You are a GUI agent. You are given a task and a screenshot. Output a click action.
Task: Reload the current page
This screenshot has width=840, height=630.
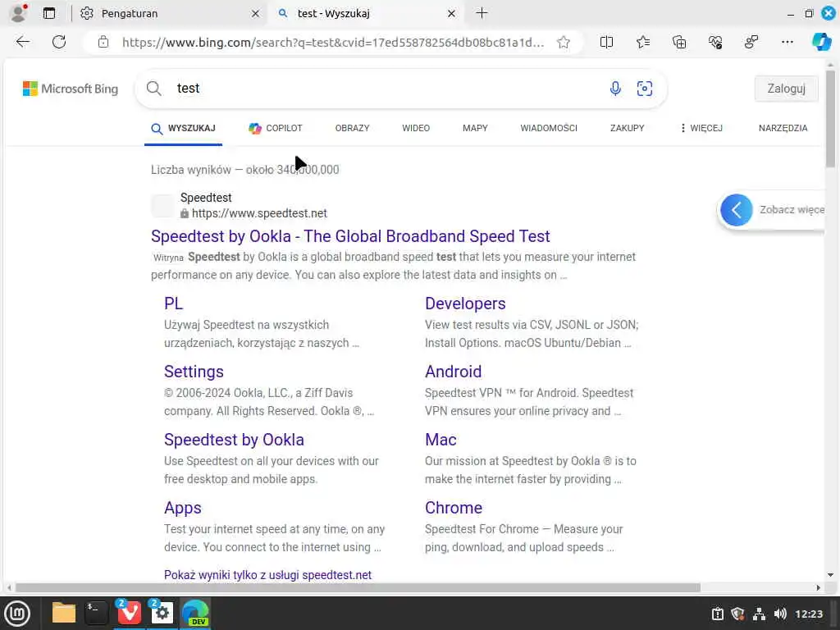pos(59,42)
